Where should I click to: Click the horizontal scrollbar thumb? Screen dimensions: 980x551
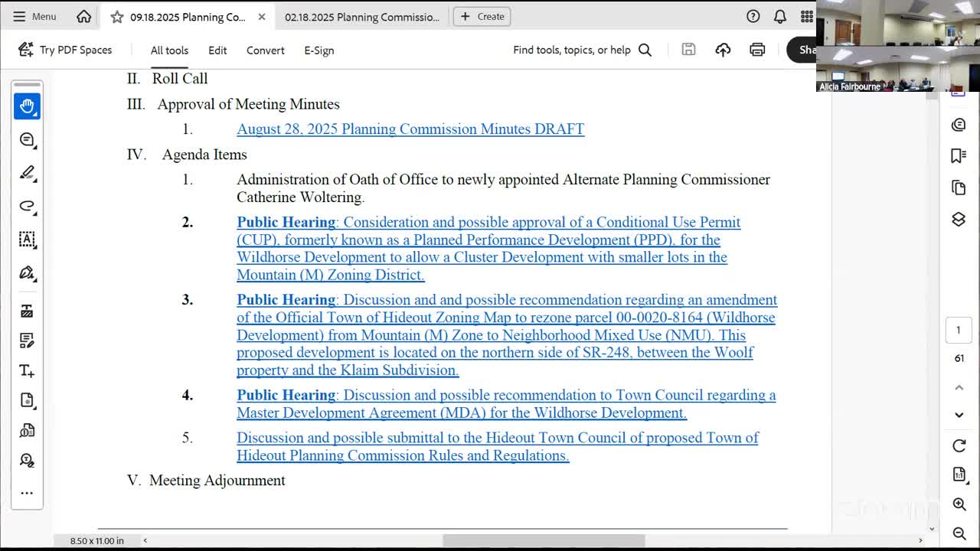(544, 540)
